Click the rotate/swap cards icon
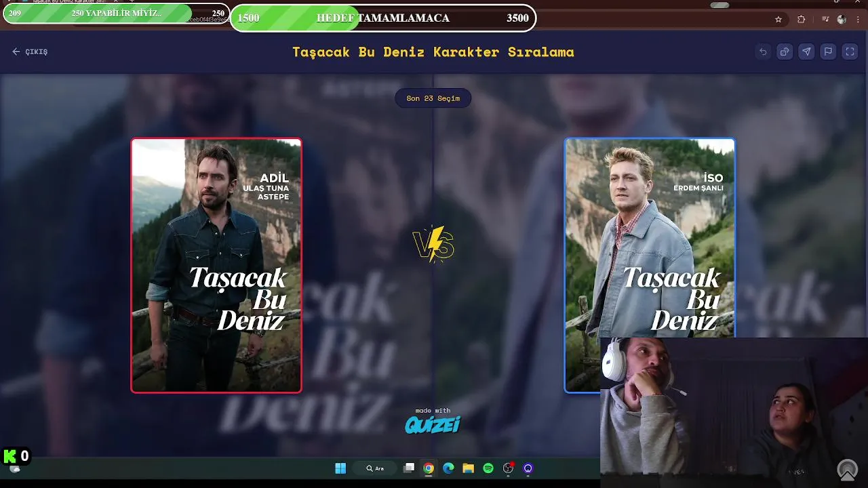Viewport: 868px width, 488px height. pos(785,52)
